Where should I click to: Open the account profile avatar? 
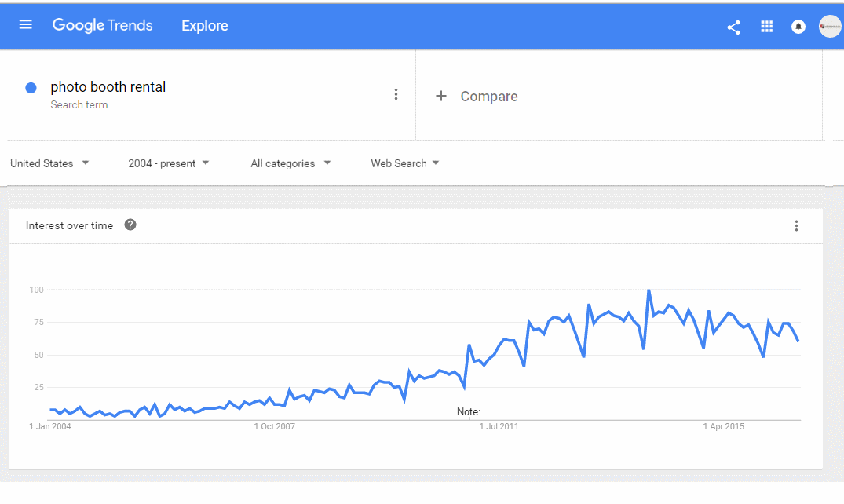[829, 27]
